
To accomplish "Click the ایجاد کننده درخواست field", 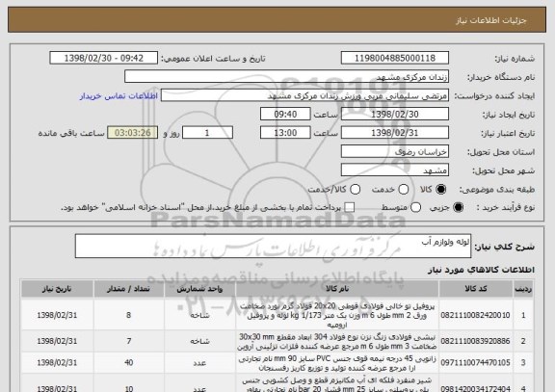I will [x=304, y=96].
